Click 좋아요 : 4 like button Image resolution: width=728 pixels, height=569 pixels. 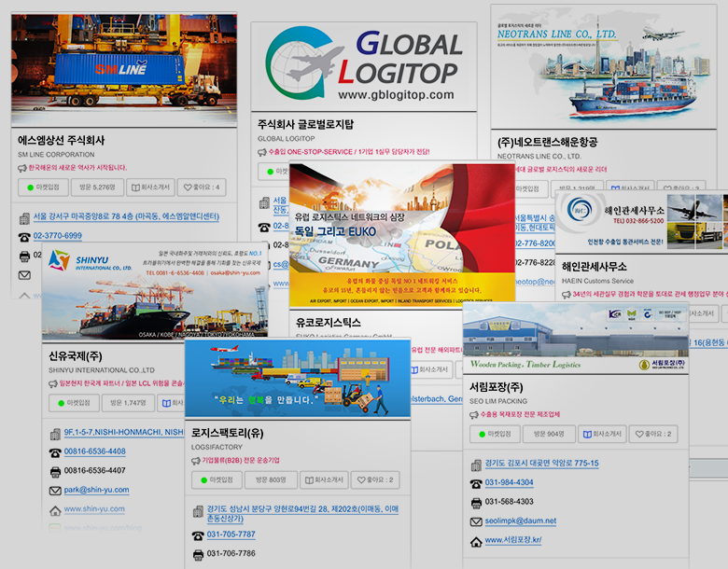click(x=202, y=187)
